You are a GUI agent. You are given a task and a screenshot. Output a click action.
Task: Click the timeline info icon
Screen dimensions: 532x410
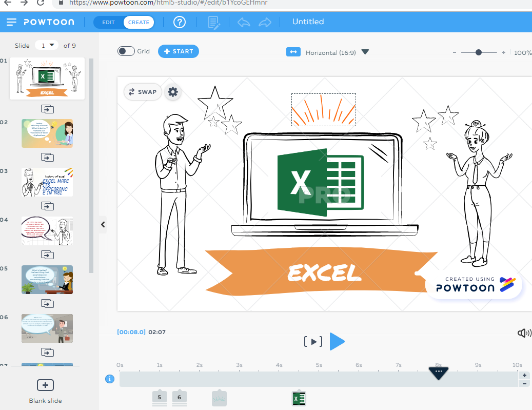coord(109,379)
